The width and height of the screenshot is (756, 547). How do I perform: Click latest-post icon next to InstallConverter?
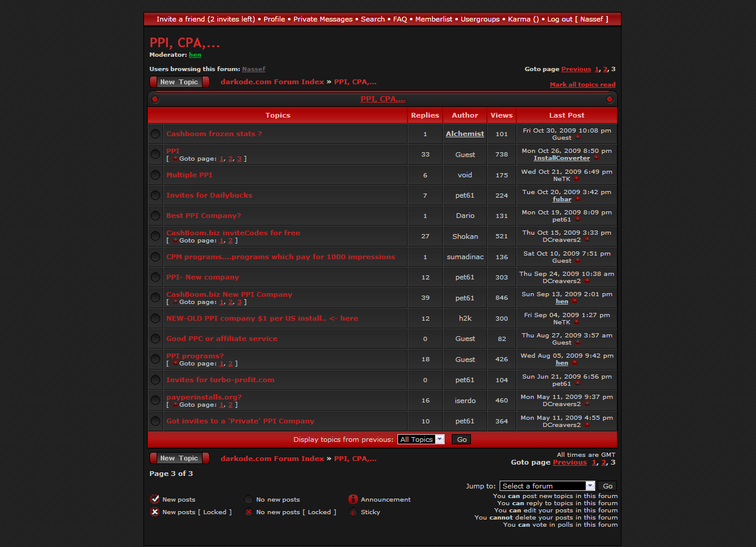pyautogui.click(x=596, y=158)
